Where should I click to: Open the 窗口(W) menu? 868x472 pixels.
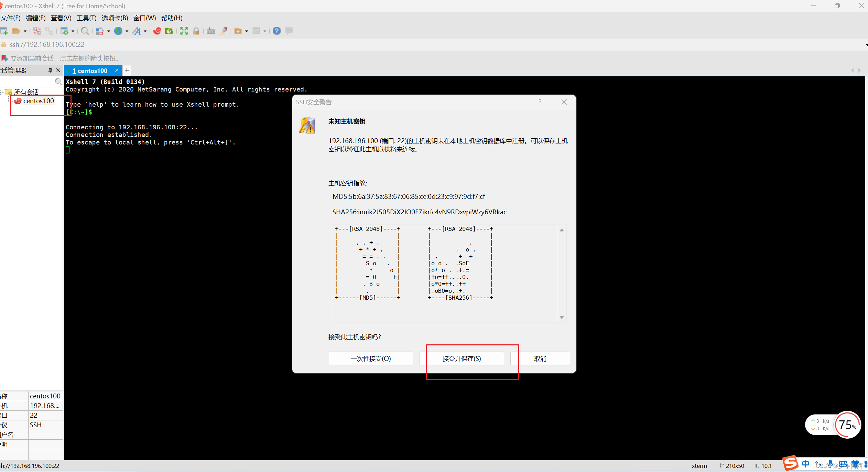coord(144,18)
